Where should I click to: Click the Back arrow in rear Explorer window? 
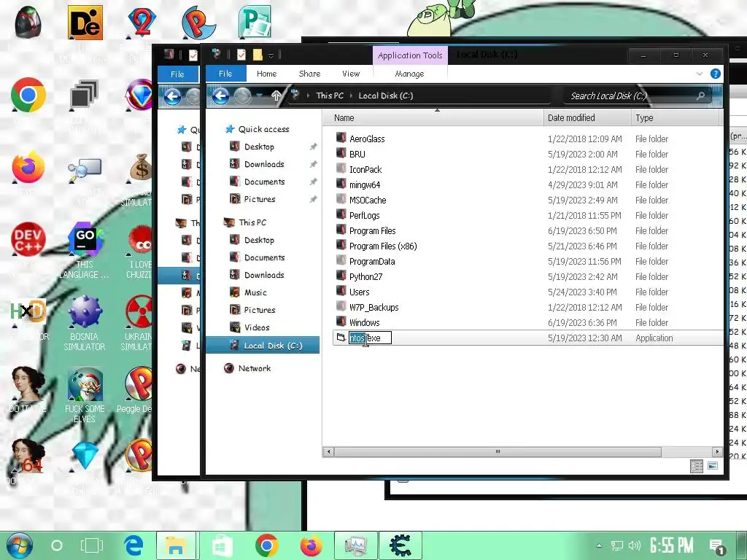coord(172,97)
